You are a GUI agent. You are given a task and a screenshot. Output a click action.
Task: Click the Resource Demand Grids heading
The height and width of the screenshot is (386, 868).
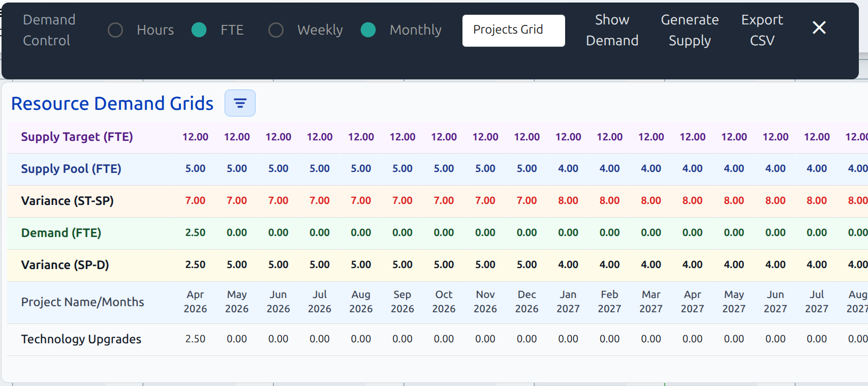pyautogui.click(x=112, y=103)
